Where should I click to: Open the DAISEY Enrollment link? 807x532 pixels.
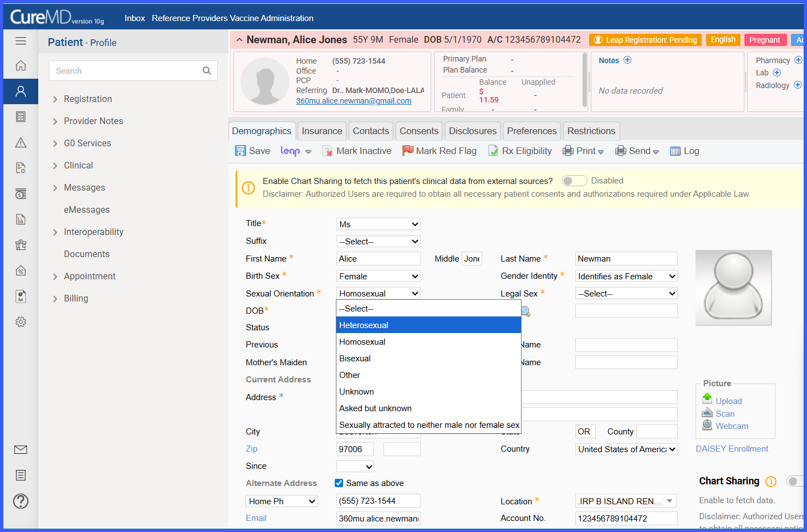click(732, 449)
